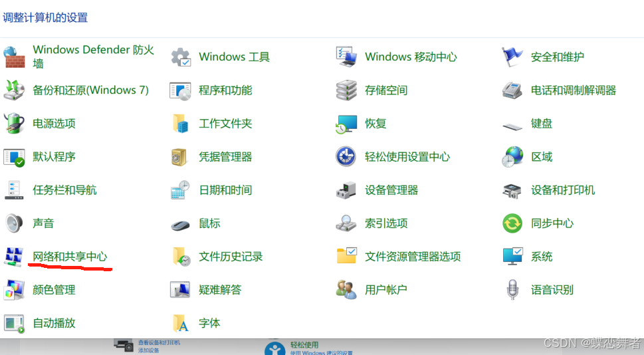
Task: Open the 安全和维护 text link
Action: pos(558,57)
